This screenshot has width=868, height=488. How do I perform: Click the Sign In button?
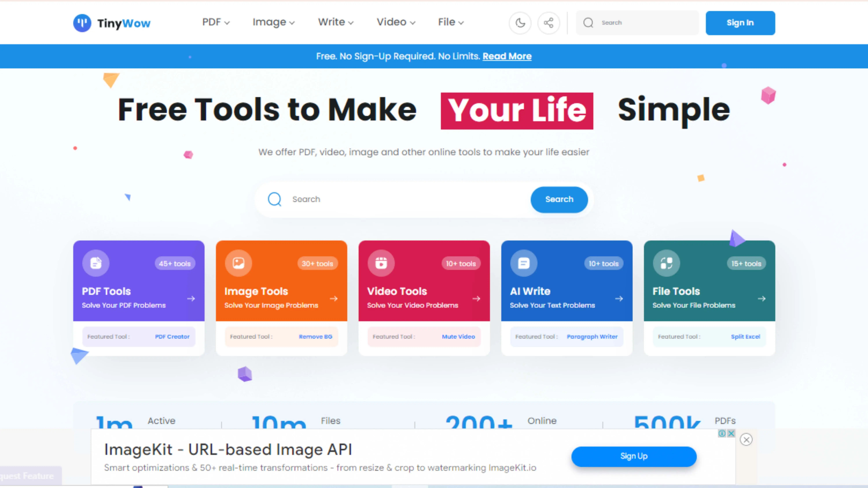click(740, 23)
